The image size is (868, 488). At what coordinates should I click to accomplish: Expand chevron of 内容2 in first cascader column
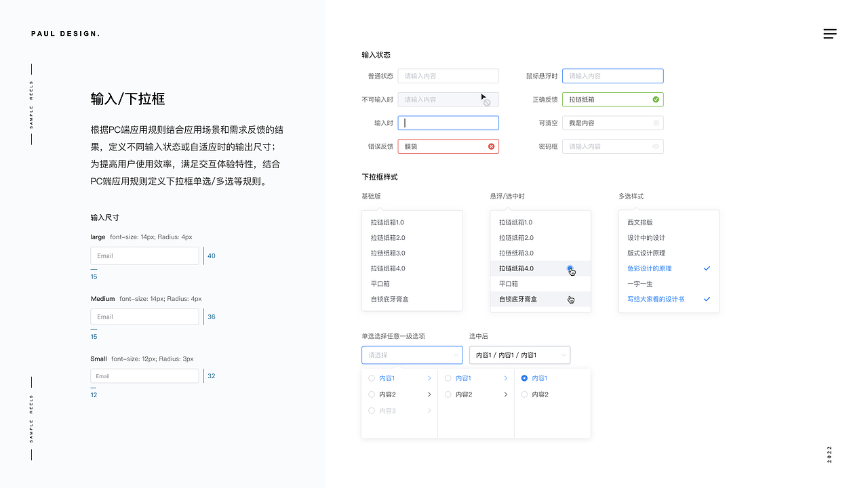coord(429,394)
